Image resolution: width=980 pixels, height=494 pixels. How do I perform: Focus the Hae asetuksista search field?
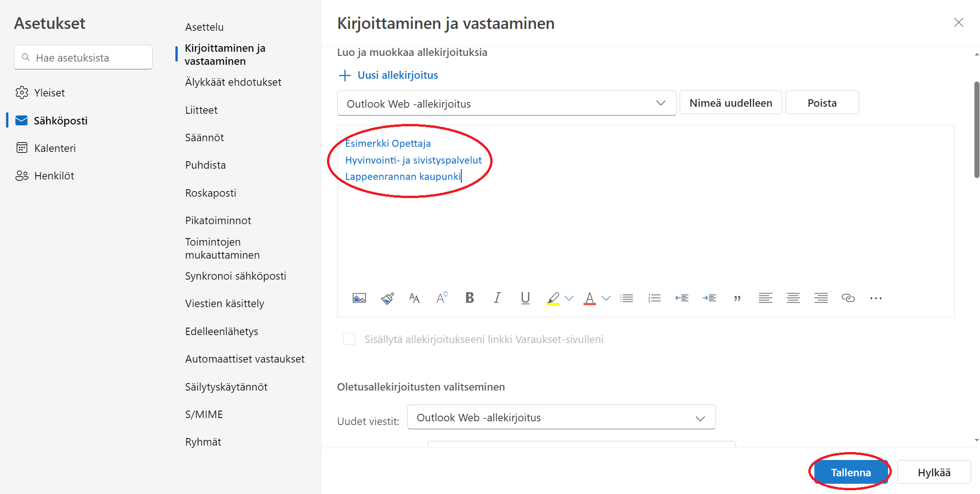pyautogui.click(x=83, y=57)
